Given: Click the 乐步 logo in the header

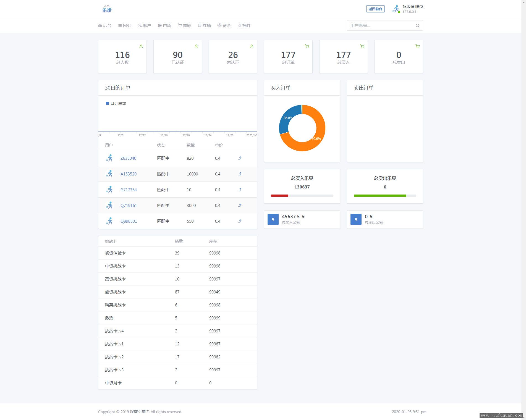Looking at the screenshot, I should [107, 9].
